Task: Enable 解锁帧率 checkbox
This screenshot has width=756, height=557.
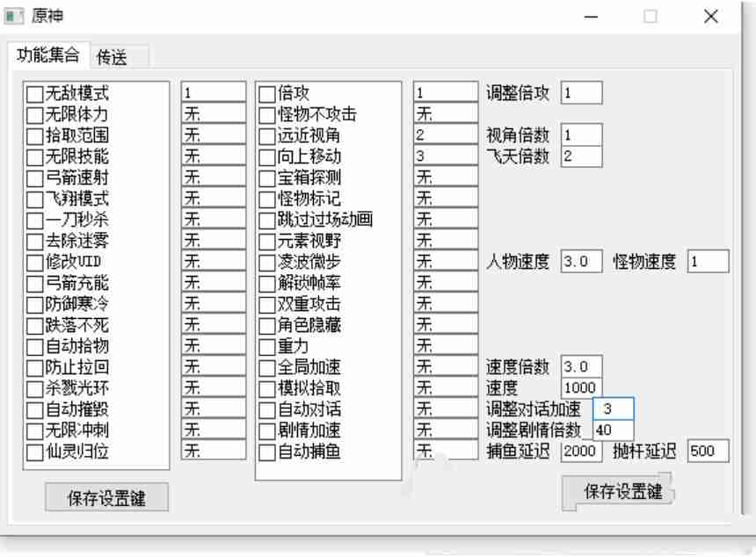Action: [267, 283]
